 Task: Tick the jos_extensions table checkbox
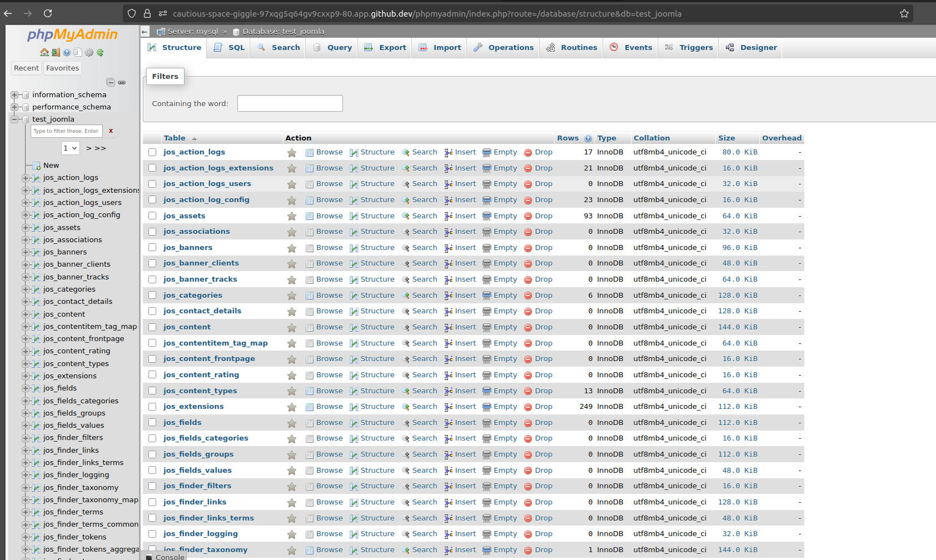152,406
